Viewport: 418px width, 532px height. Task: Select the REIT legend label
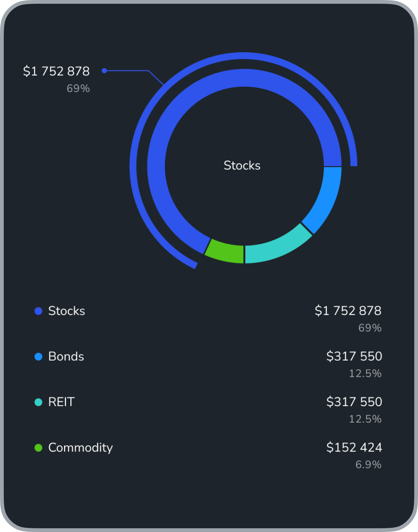[x=61, y=402]
